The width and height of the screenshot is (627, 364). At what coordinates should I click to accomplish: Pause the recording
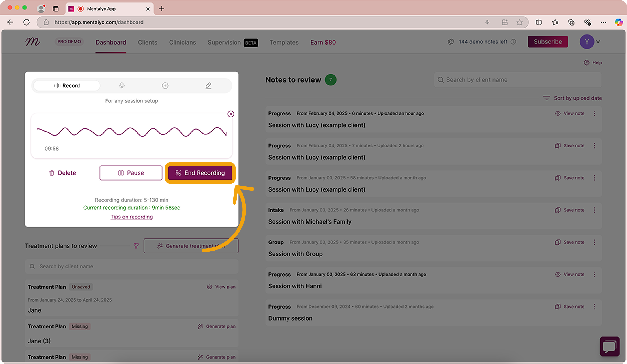[x=131, y=173]
